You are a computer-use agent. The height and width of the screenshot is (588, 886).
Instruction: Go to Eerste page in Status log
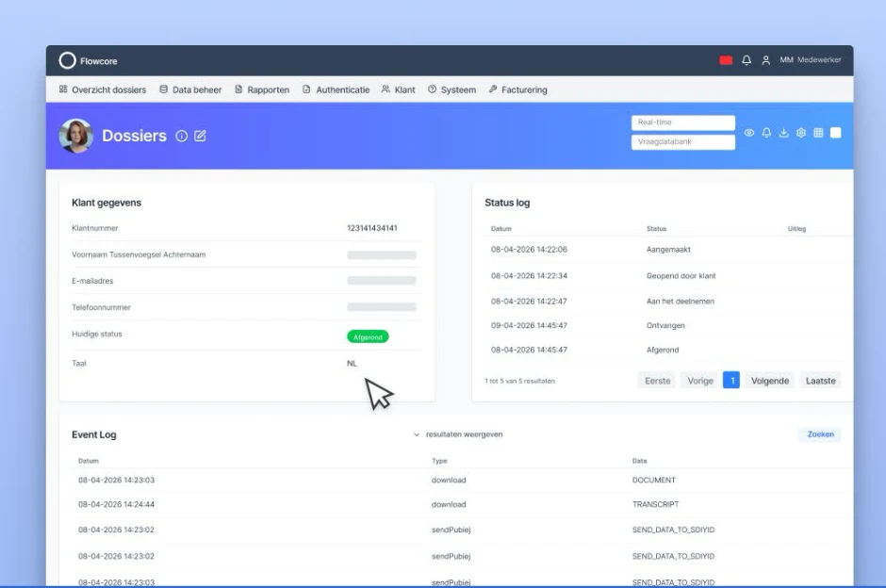[x=658, y=381]
